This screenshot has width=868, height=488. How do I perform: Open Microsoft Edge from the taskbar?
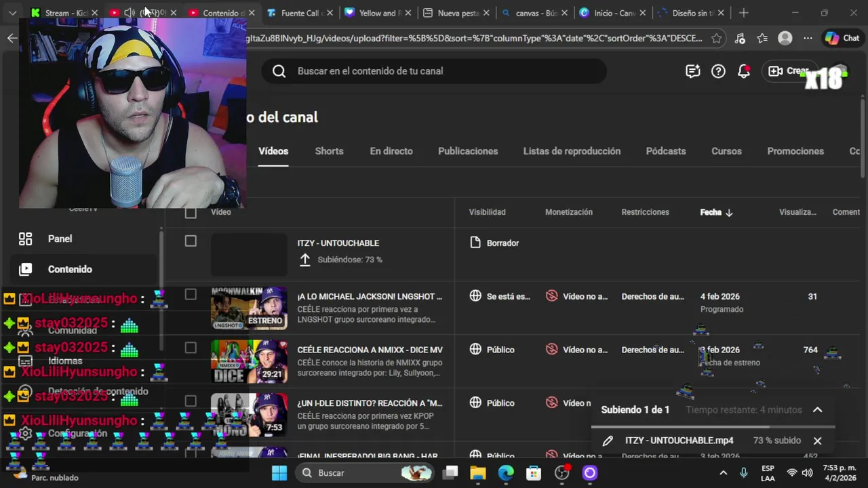pos(506,473)
